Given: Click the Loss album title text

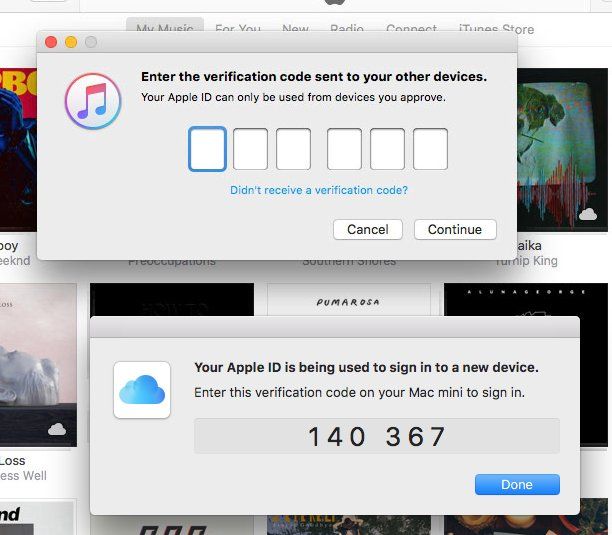Looking at the screenshot, I should (12, 461).
